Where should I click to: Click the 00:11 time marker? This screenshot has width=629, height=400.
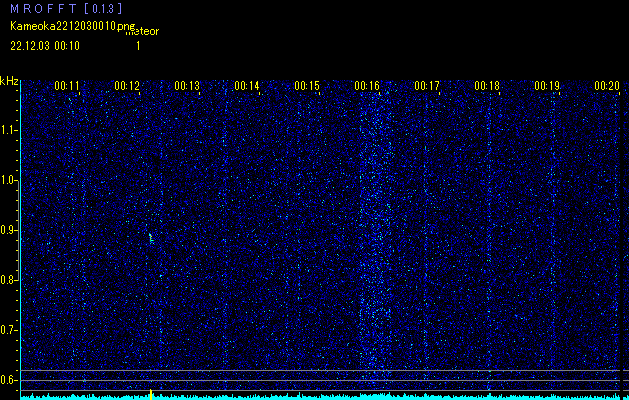67,86
